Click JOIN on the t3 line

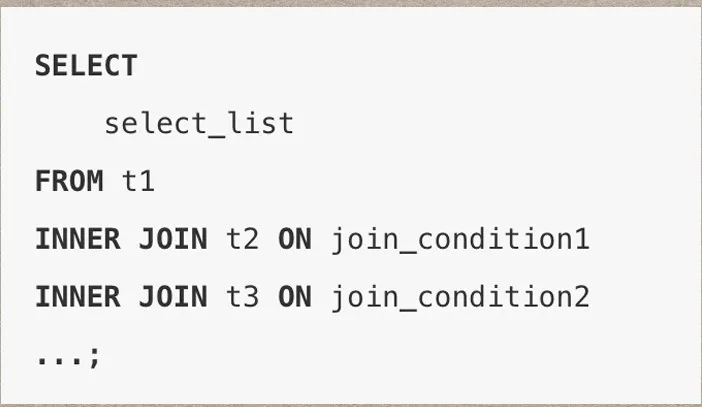coord(173,297)
